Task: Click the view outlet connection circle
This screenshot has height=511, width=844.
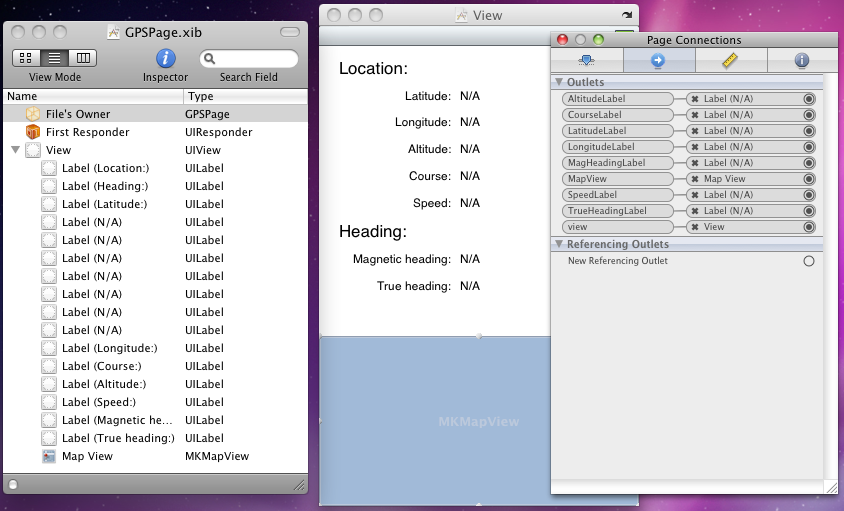Action: point(809,227)
